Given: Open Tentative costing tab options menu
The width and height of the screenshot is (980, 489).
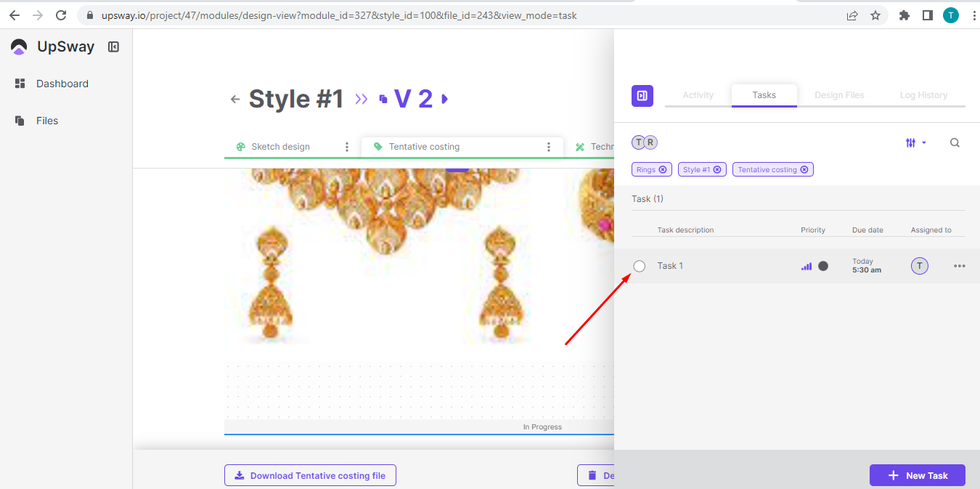Looking at the screenshot, I should click(x=549, y=147).
